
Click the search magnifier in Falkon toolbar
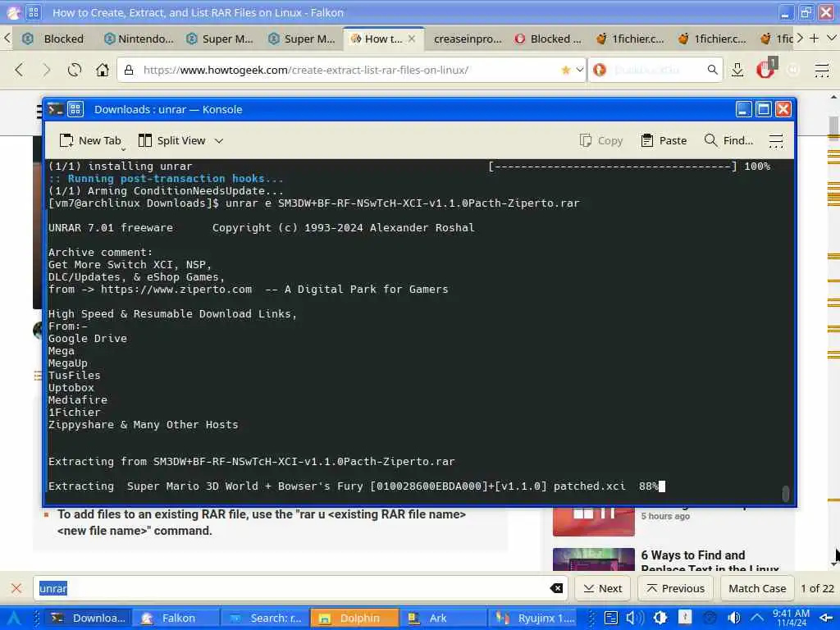point(712,70)
